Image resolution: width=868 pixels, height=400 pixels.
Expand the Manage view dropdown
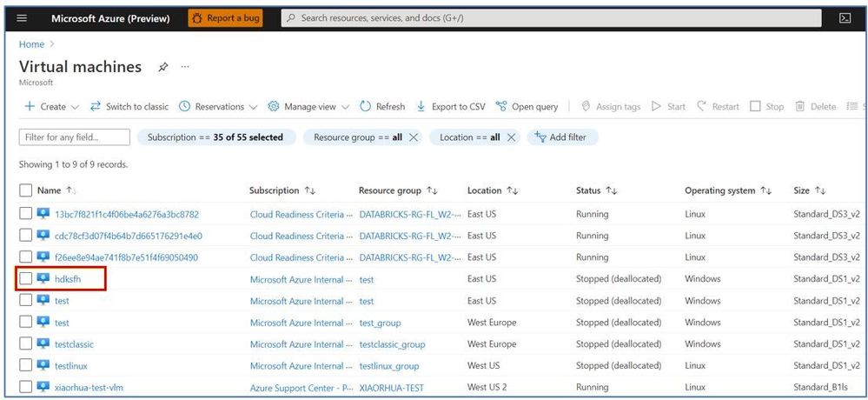(x=308, y=106)
